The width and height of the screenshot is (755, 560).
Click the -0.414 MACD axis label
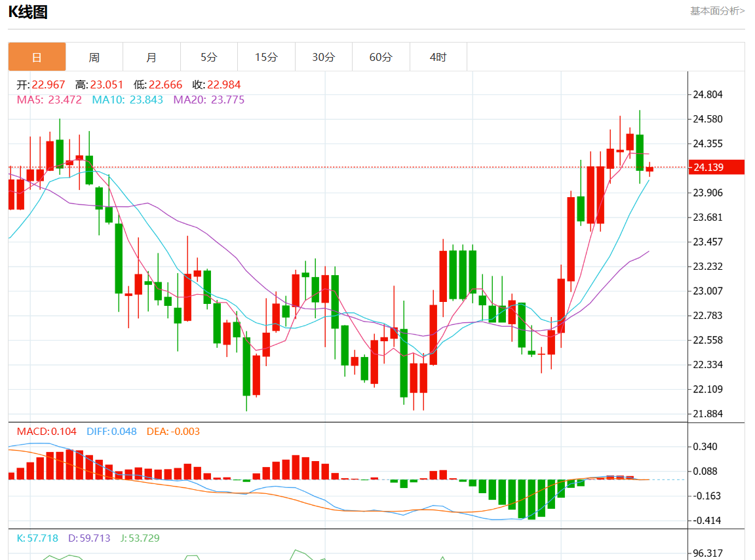(x=707, y=520)
